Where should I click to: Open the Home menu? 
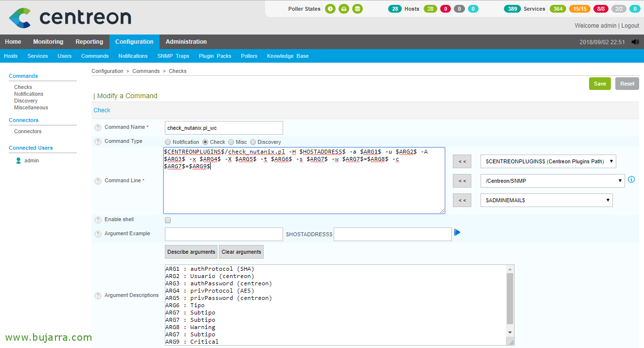pyautogui.click(x=13, y=42)
